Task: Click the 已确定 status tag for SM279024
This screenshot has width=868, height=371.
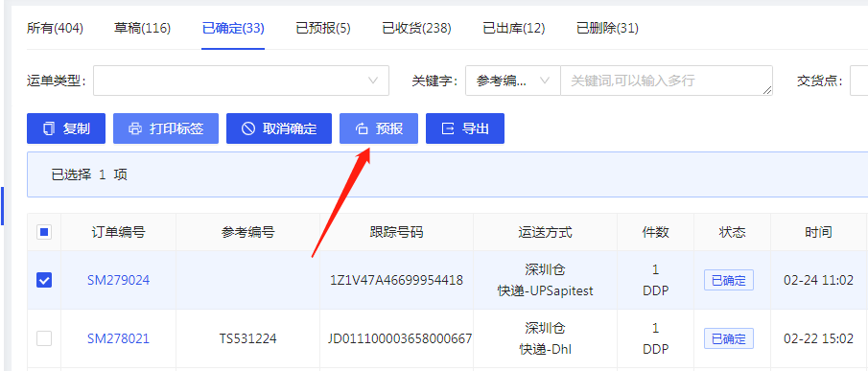Action: [x=729, y=280]
